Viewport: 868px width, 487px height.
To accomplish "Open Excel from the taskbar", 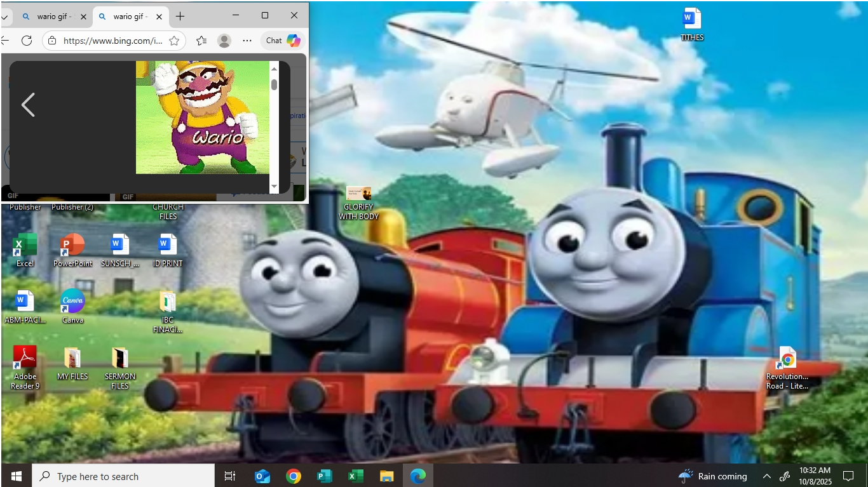I will pos(355,476).
